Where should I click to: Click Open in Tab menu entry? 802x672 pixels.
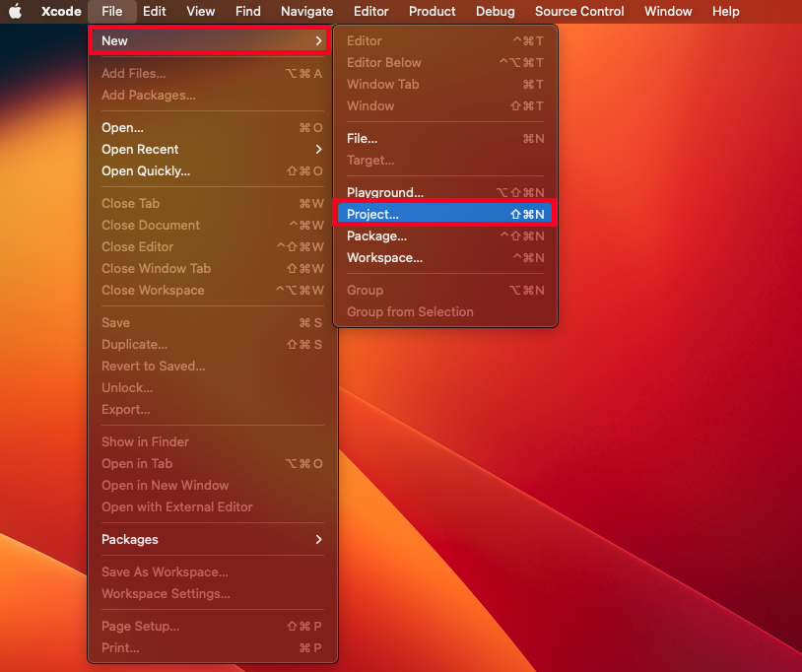(x=212, y=464)
